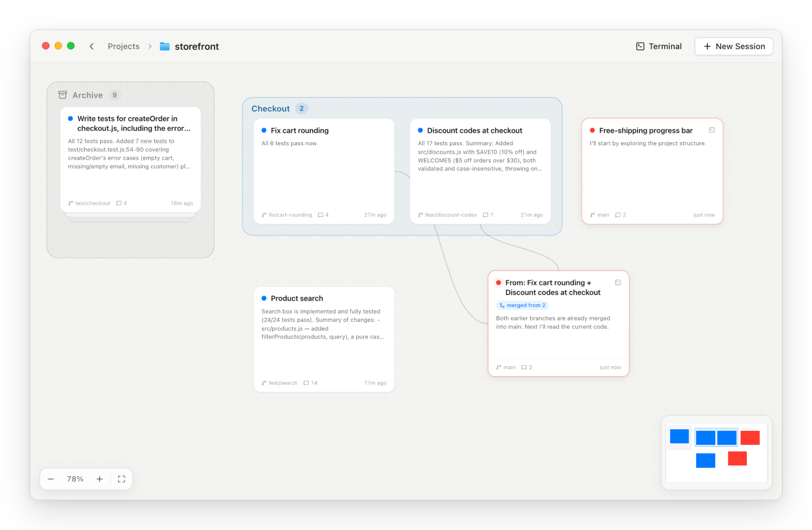Select the Checkout group title

(271, 109)
